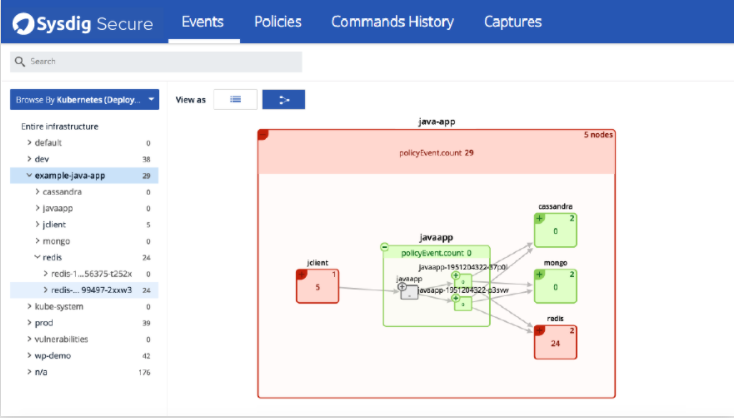Expand the mongo deployment in the tree
Image resolution: width=734 pixels, height=418 pixels.
pos(37,241)
